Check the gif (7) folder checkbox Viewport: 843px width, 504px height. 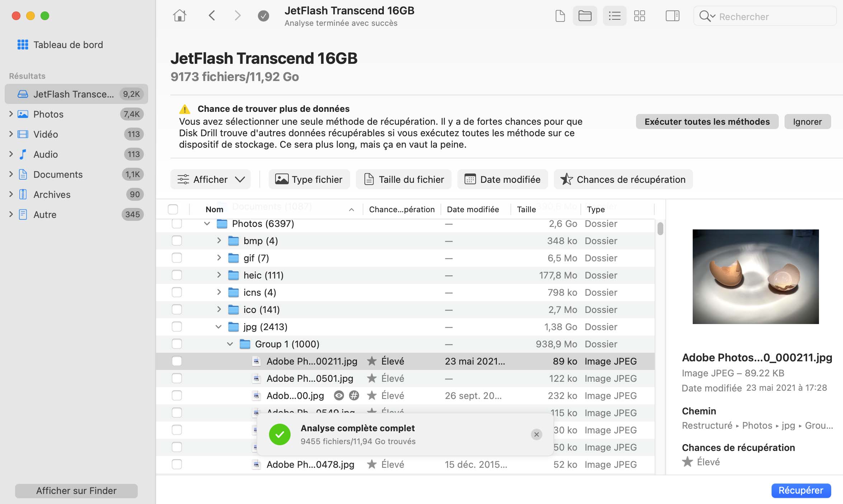pyautogui.click(x=177, y=258)
